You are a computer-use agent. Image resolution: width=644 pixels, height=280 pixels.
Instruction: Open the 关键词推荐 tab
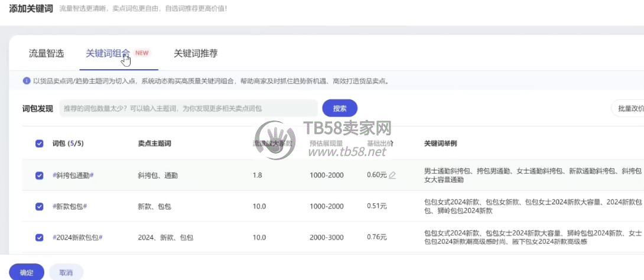(x=196, y=53)
